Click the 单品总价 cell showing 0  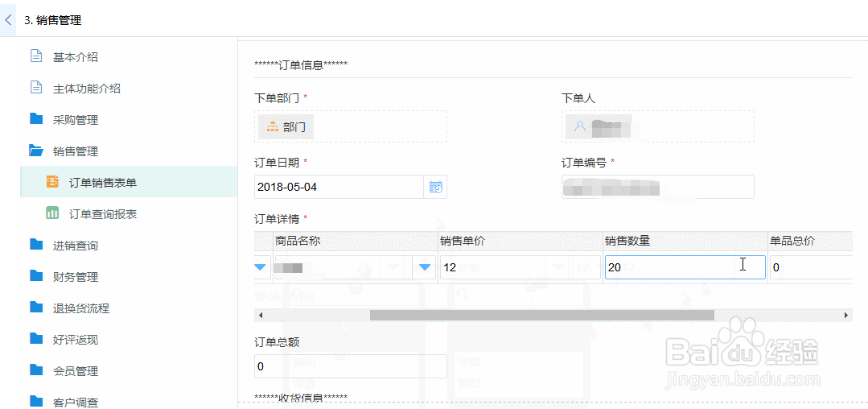point(810,267)
